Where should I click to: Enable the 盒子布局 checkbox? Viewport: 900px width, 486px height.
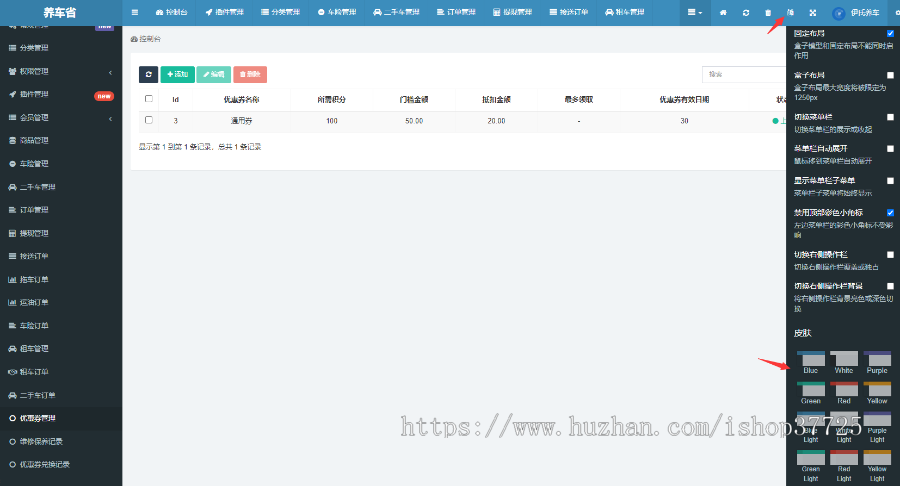[x=890, y=75]
